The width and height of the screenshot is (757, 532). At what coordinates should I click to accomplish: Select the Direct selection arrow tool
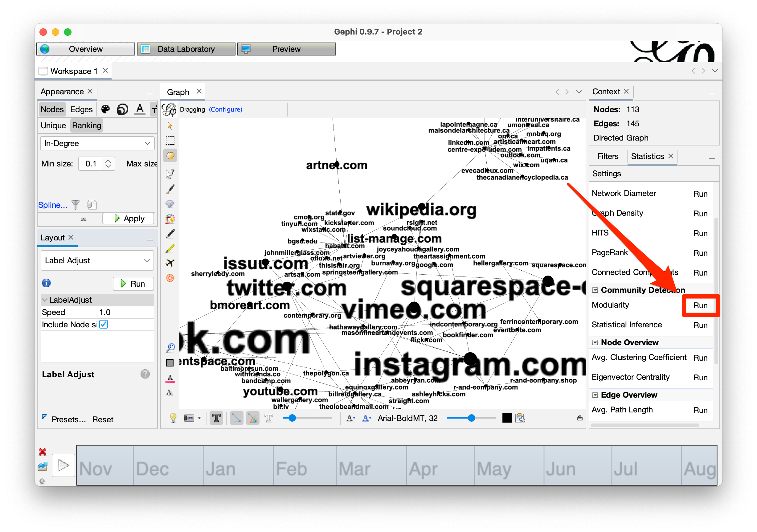point(170,125)
